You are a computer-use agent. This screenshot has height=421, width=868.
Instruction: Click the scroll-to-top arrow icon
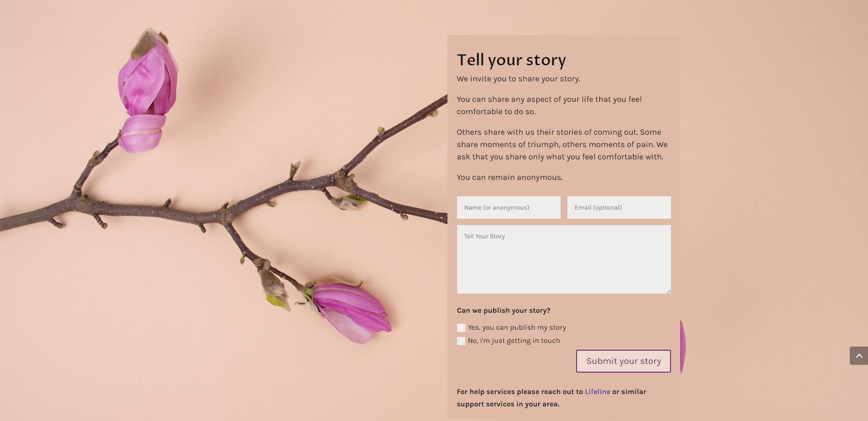tap(858, 356)
